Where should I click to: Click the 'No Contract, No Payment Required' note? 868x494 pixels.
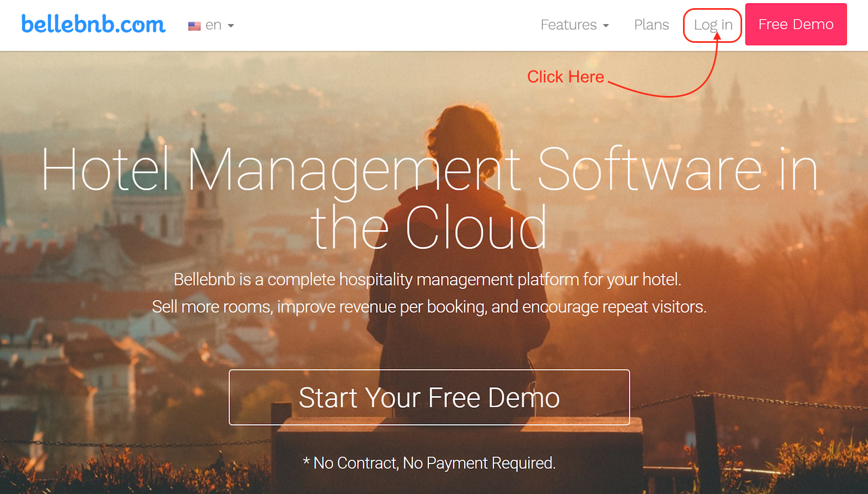pyautogui.click(x=429, y=463)
